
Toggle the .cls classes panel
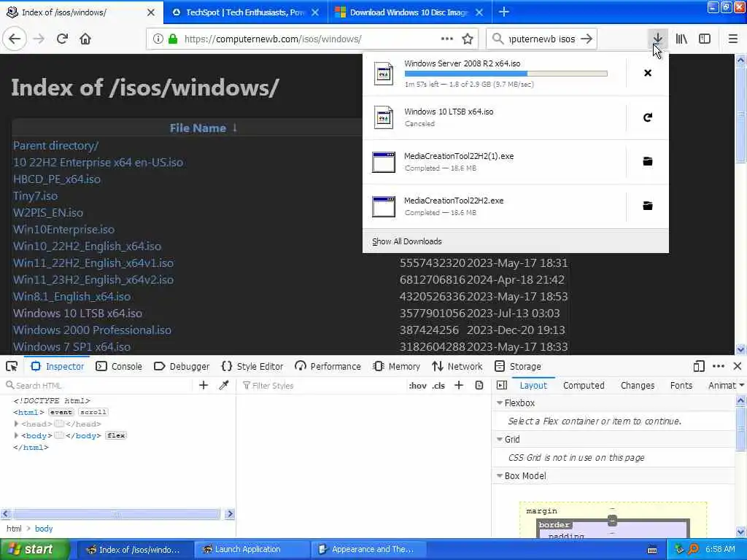click(438, 386)
